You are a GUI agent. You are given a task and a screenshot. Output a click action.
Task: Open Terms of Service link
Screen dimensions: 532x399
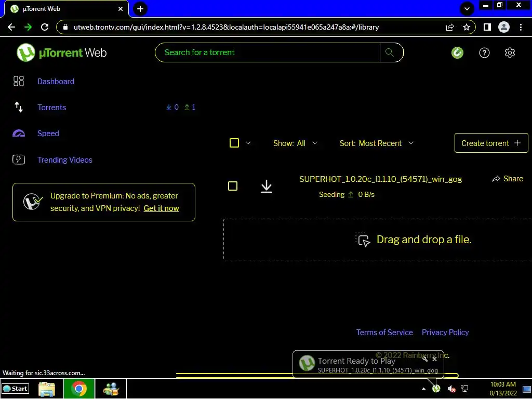coord(384,332)
